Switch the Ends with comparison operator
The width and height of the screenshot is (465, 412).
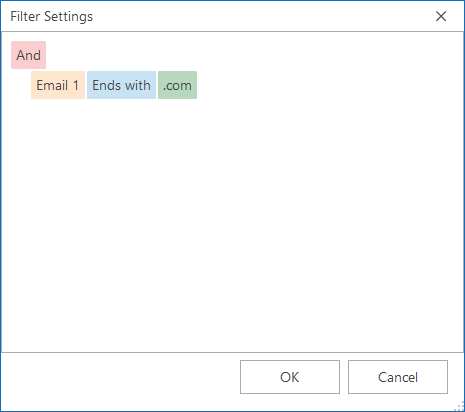pos(121,85)
